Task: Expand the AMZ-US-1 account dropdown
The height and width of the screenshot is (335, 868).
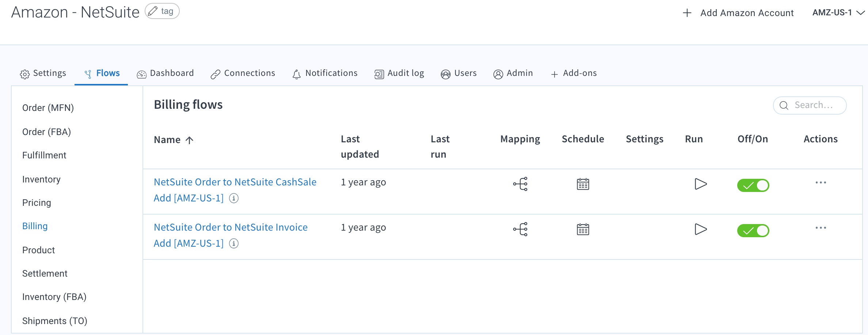Action: point(838,12)
